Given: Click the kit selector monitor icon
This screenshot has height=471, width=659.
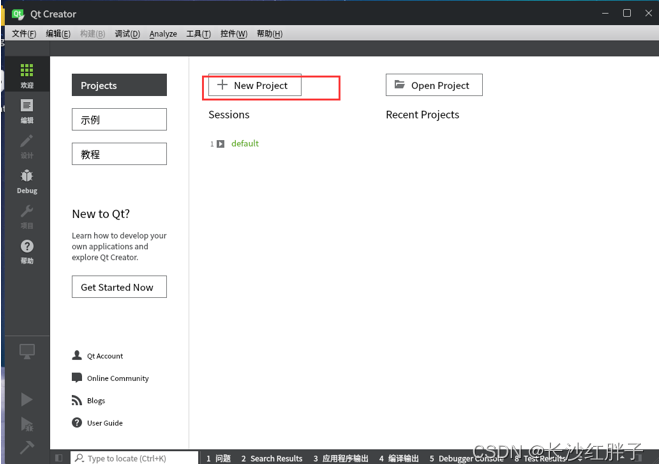Looking at the screenshot, I should (27, 351).
